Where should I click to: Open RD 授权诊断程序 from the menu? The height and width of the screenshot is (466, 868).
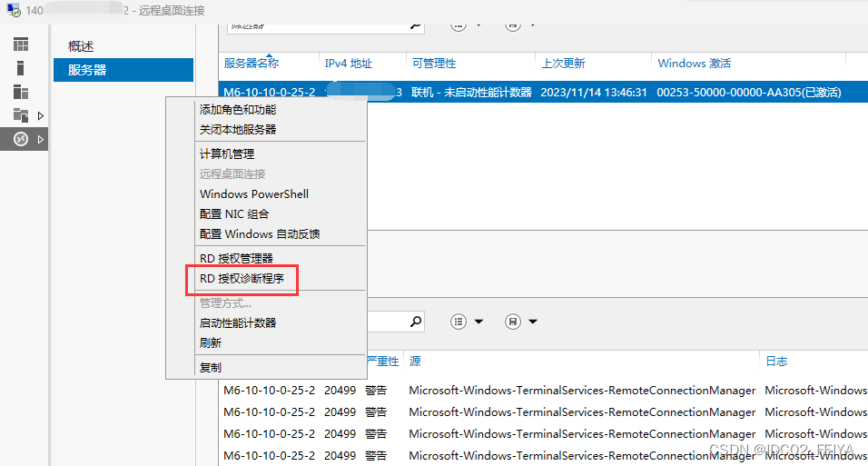[x=242, y=278]
